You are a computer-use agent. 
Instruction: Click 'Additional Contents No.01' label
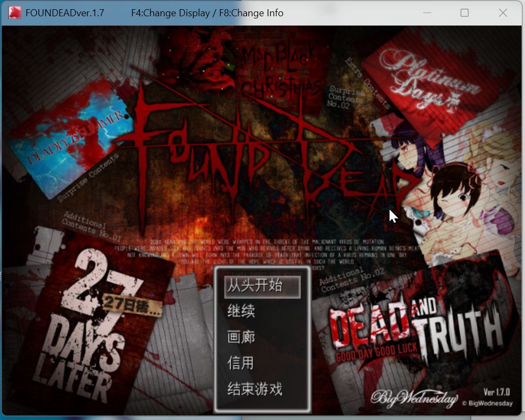[90, 226]
